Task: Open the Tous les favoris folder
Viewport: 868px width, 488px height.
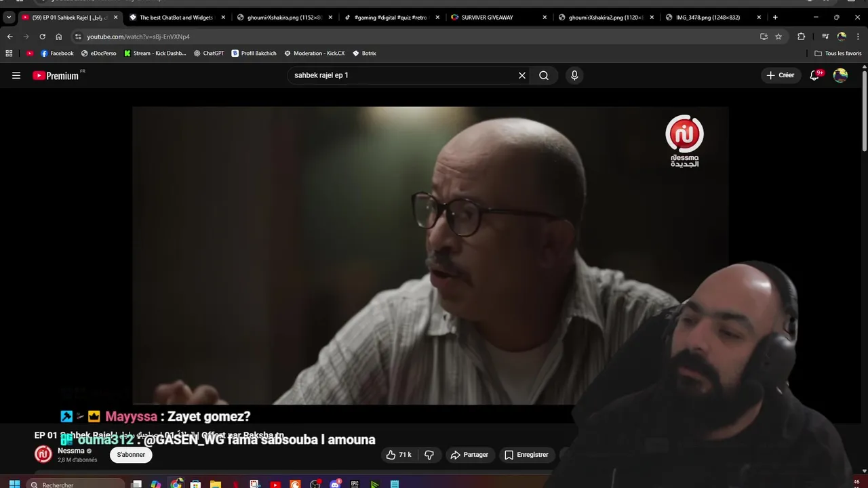Action: pyautogui.click(x=837, y=53)
